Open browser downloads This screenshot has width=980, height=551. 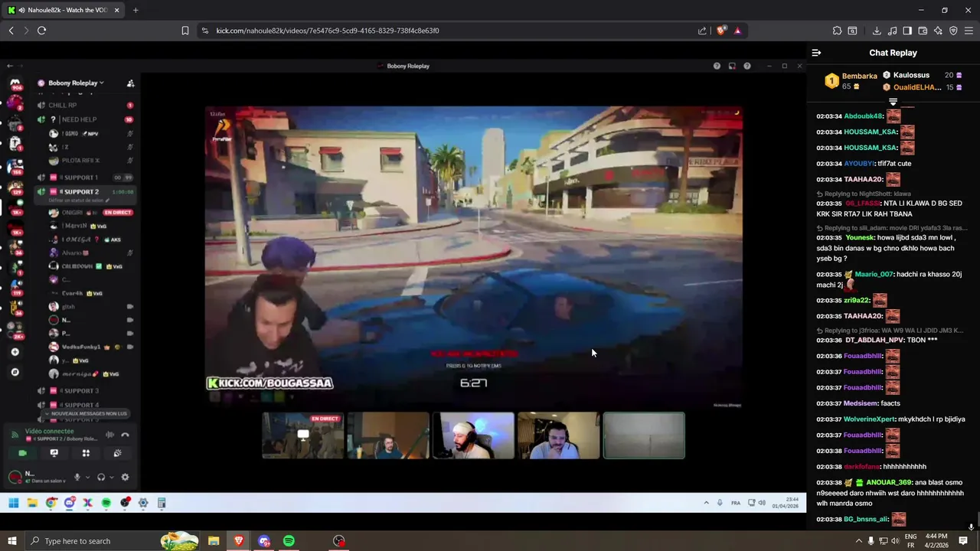[877, 31]
